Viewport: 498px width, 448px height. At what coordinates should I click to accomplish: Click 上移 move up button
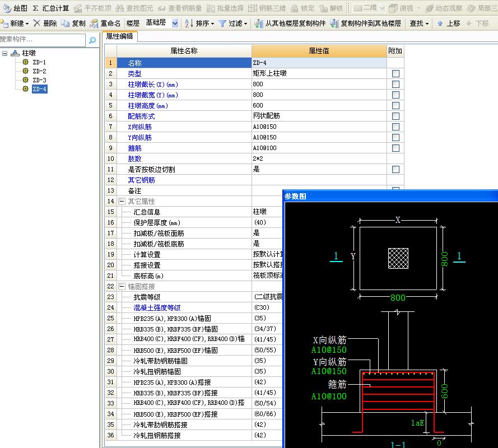click(x=449, y=23)
